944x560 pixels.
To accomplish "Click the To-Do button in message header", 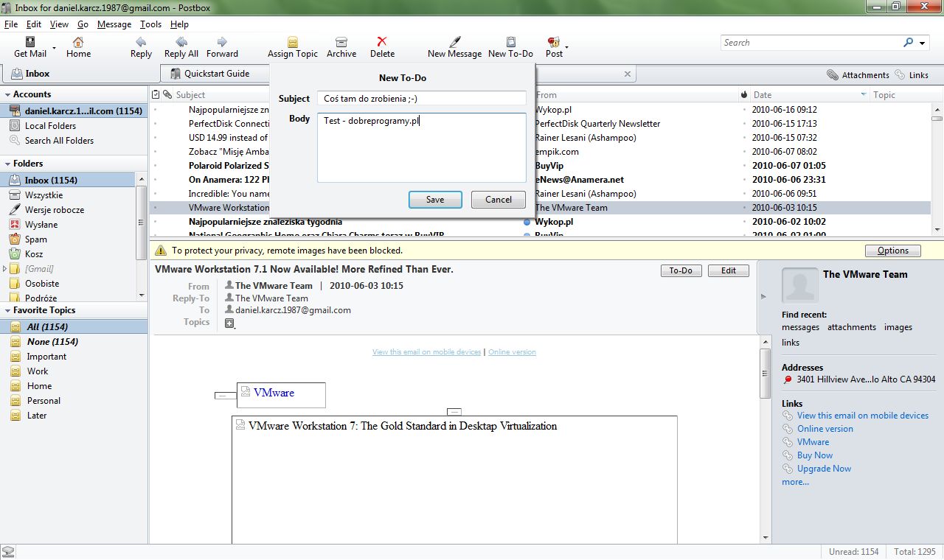I will (x=681, y=270).
